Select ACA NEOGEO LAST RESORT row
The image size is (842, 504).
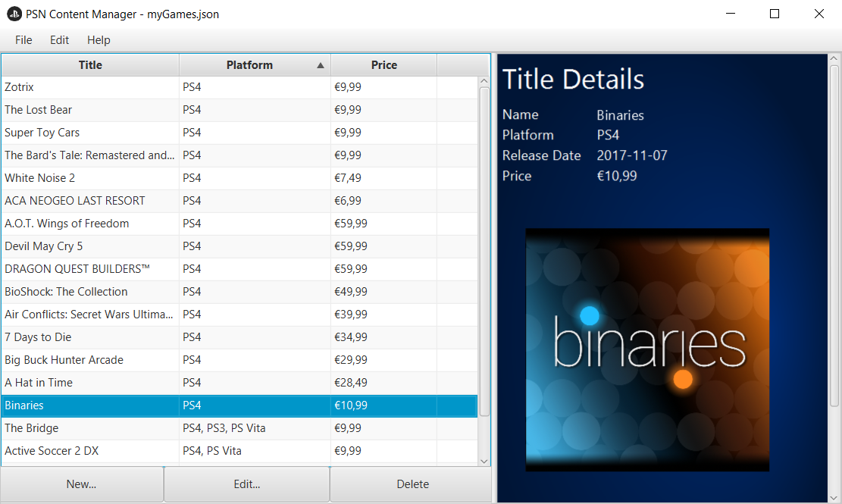point(239,201)
